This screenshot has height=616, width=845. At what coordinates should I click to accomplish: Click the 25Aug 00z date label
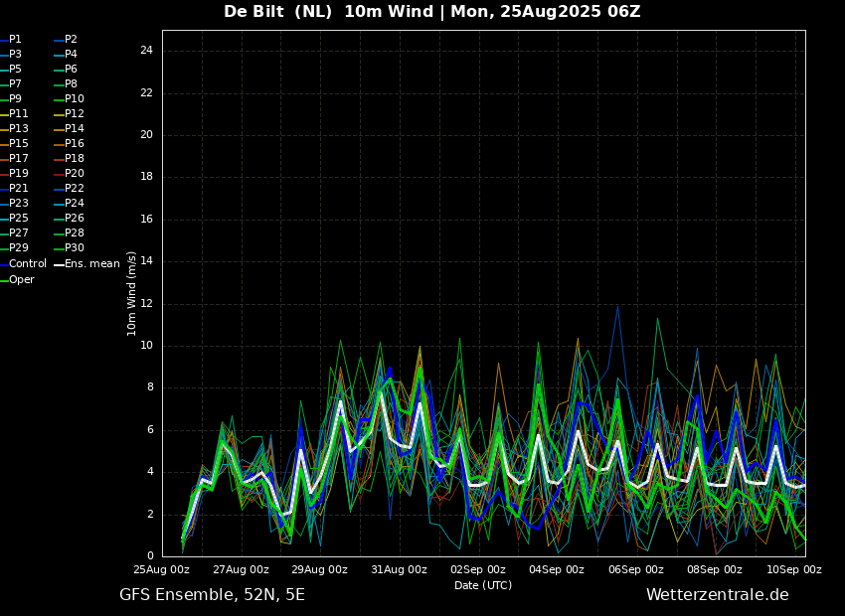point(162,570)
